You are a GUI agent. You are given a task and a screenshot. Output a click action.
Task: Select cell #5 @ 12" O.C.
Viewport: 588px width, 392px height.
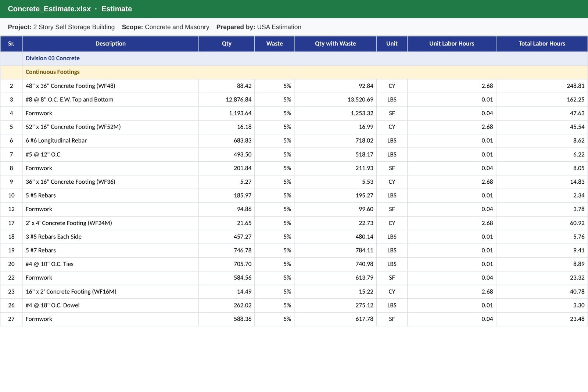coord(110,155)
